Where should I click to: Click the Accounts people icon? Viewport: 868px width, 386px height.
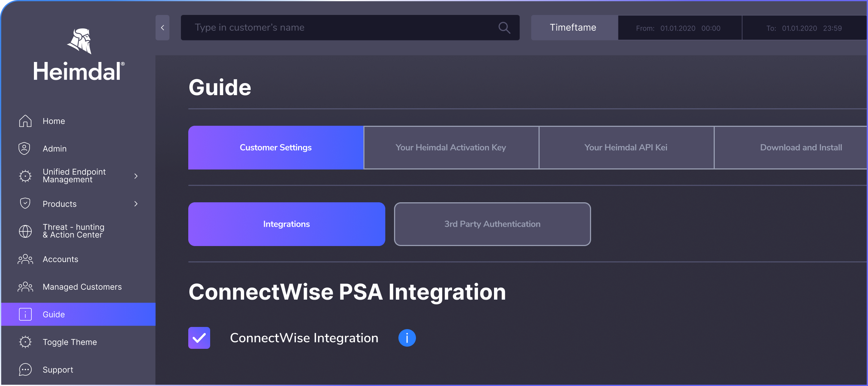click(x=25, y=259)
